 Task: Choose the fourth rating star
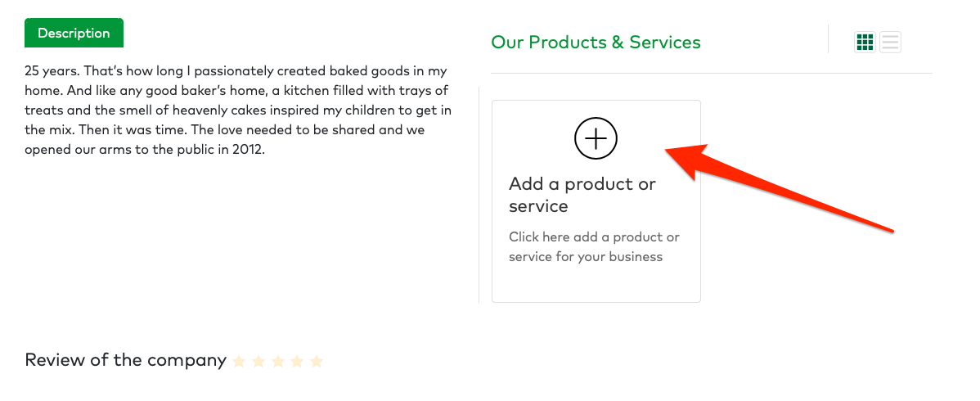click(x=297, y=361)
